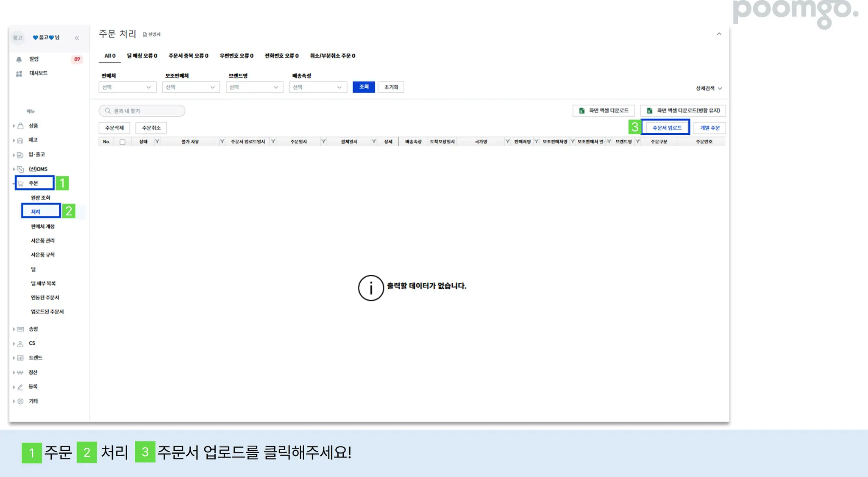The width and height of the screenshot is (868, 477).
Task: Click the 주문서 업로드 button
Action: point(667,128)
